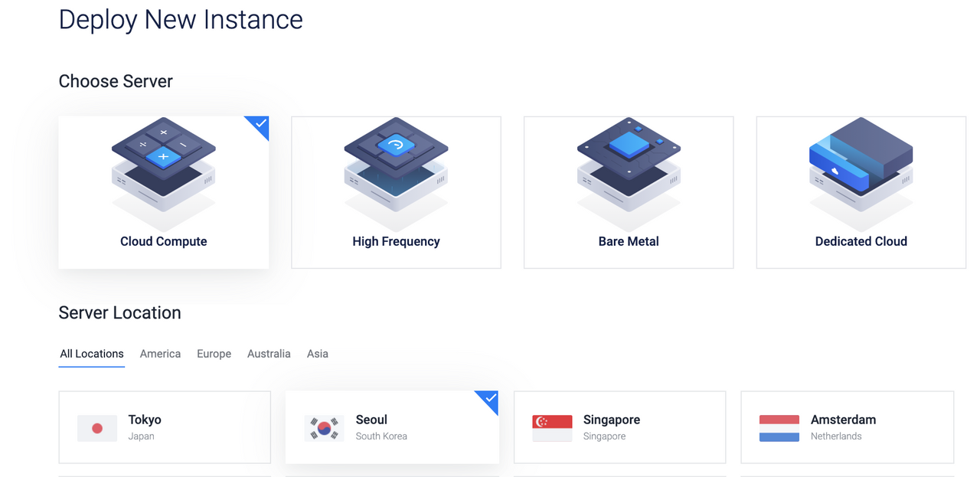Click the Netherlands country label

[x=836, y=436]
